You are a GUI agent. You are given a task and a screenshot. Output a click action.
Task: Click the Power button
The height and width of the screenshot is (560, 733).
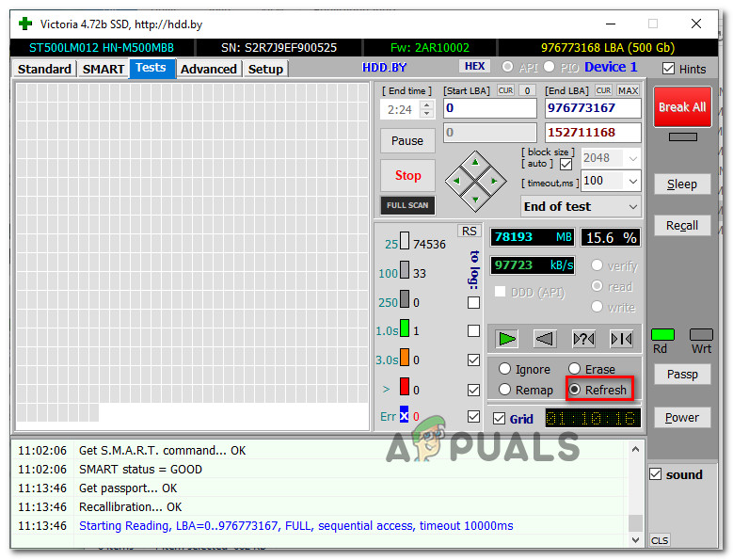tap(682, 417)
